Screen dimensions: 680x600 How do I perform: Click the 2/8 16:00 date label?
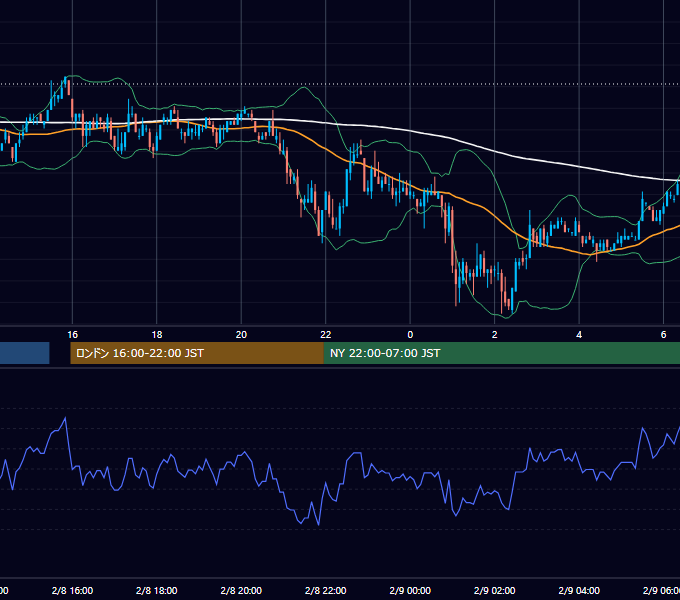72,590
